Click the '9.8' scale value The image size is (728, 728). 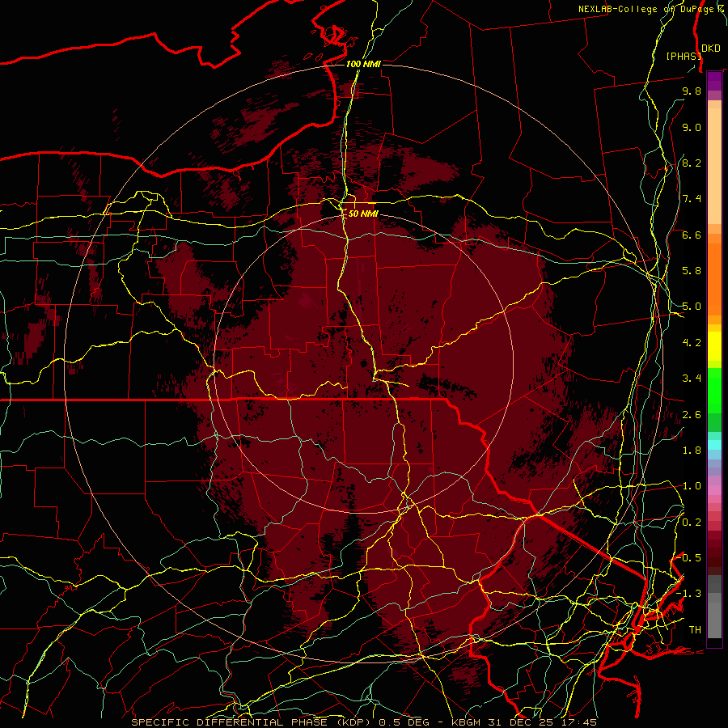point(692,91)
